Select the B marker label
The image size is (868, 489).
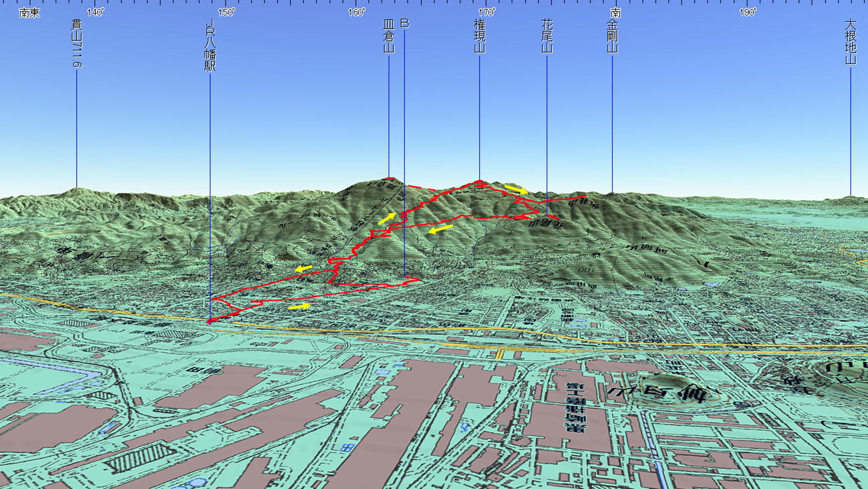pos(404,24)
